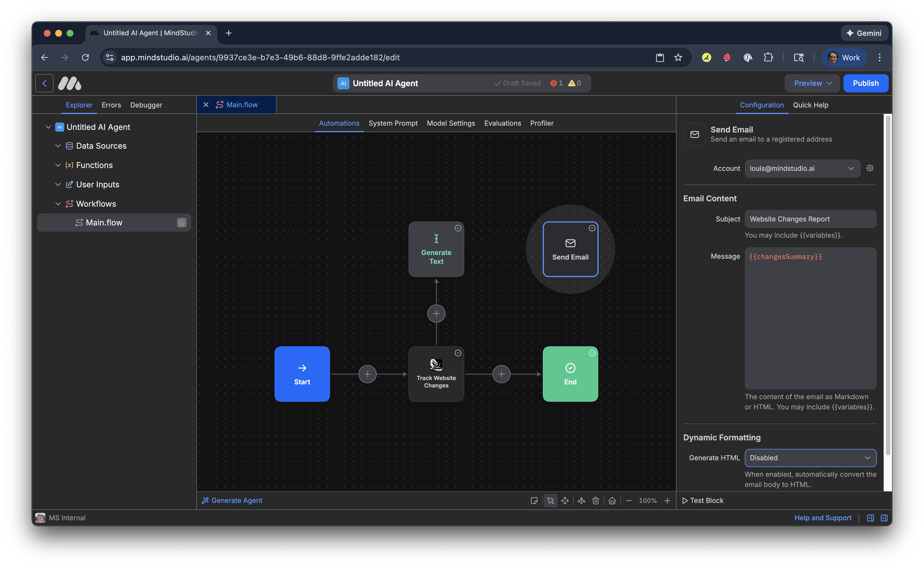Click the Track Website Changes block
This screenshot has width=924, height=568.
436,374
